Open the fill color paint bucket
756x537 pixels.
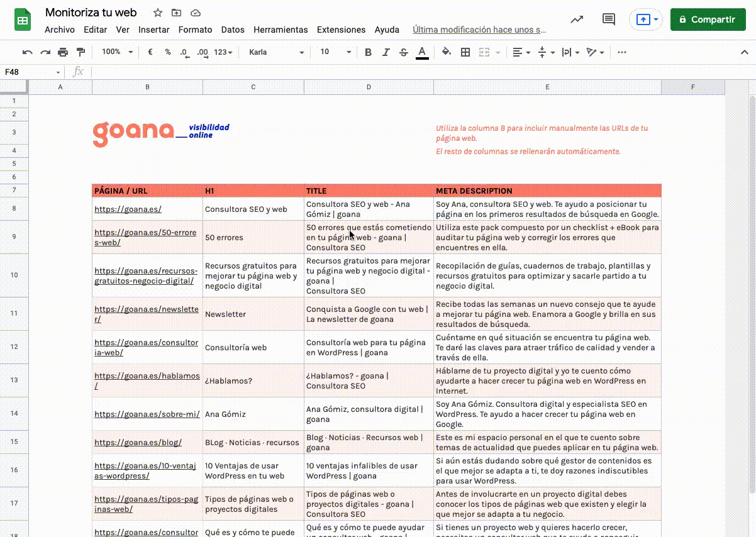point(447,52)
